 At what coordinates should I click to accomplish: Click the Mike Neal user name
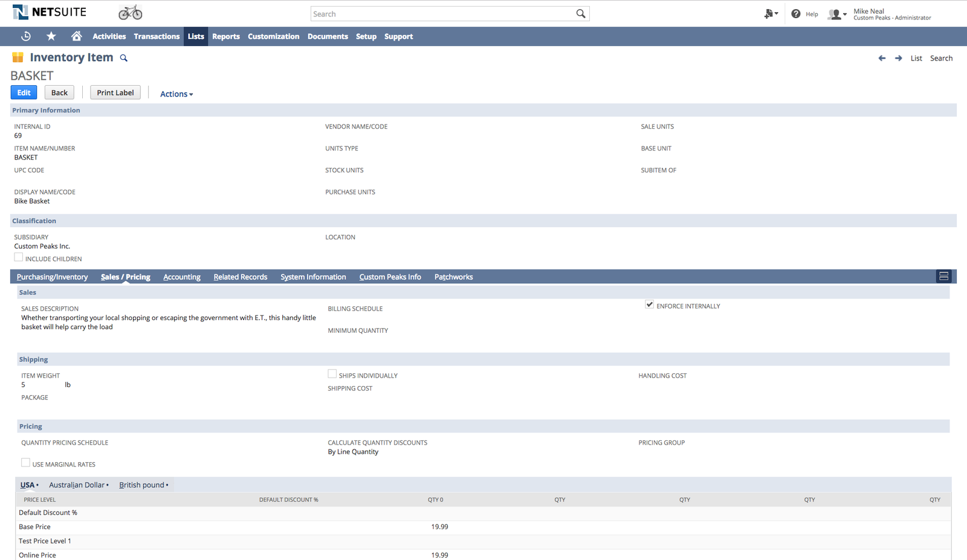[x=868, y=11]
